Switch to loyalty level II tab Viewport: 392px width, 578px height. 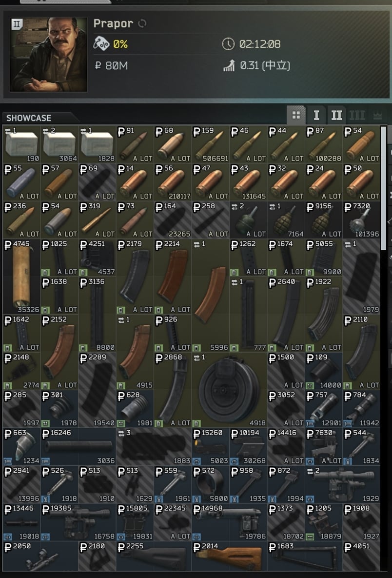click(336, 116)
